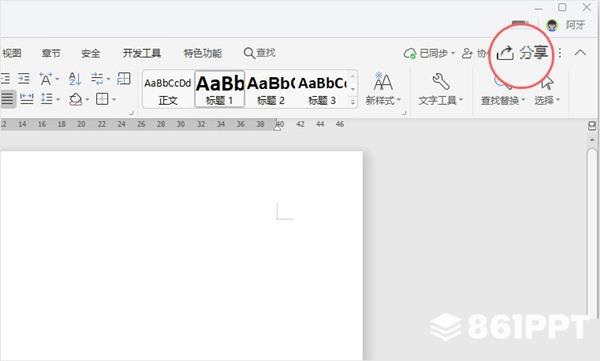
Task: Expand the line spacing dropdown arrow
Action: (x=58, y=100)
